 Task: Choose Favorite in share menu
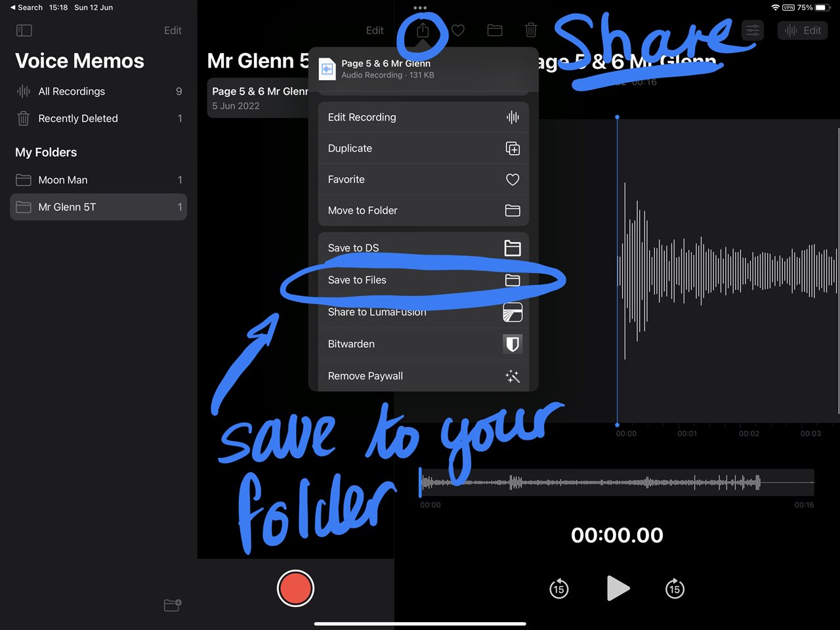click(x=423, y=179)
